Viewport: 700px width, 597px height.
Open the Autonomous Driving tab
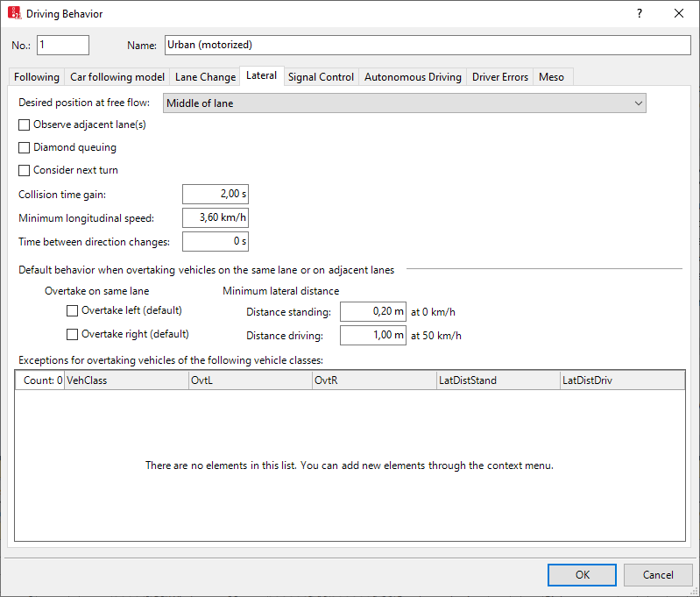(413, 77)
